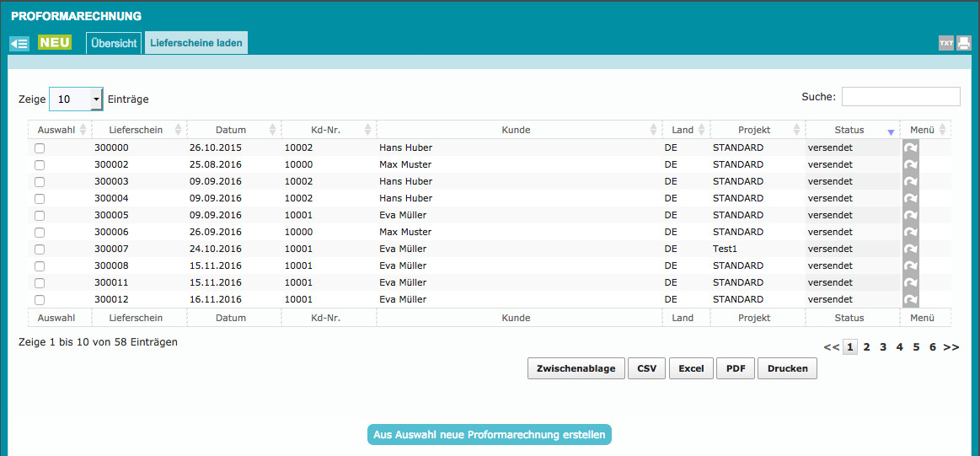The height and width of the screenshot is (456, 980).
Task: Click into the Suche search field
Action: pos(901,97)
